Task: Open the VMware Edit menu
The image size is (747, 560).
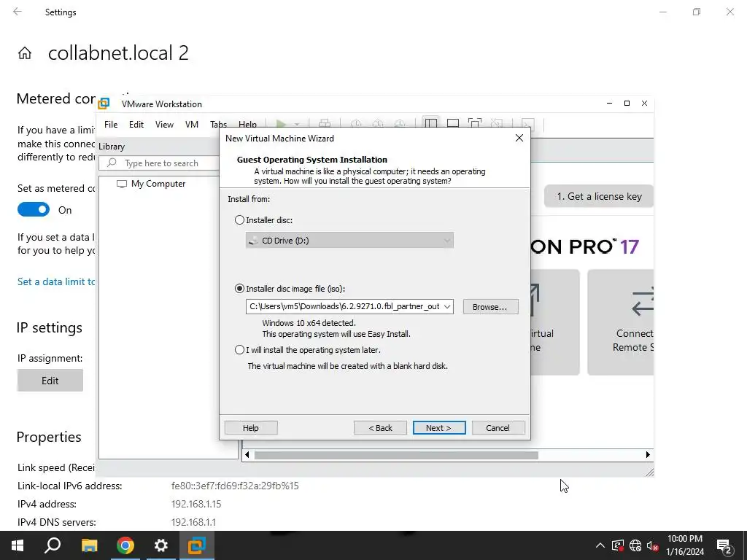Action: (x=136, y=124)
